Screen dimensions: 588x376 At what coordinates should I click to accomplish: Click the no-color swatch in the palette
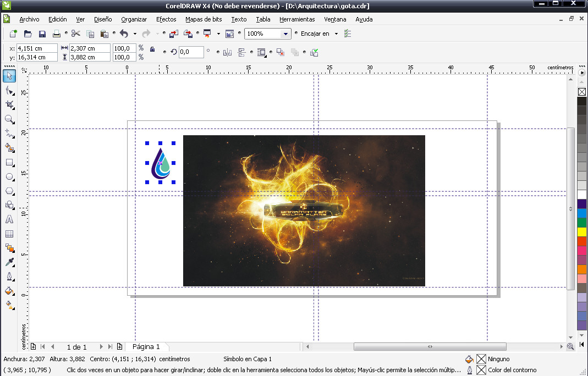tap(582, 92)
